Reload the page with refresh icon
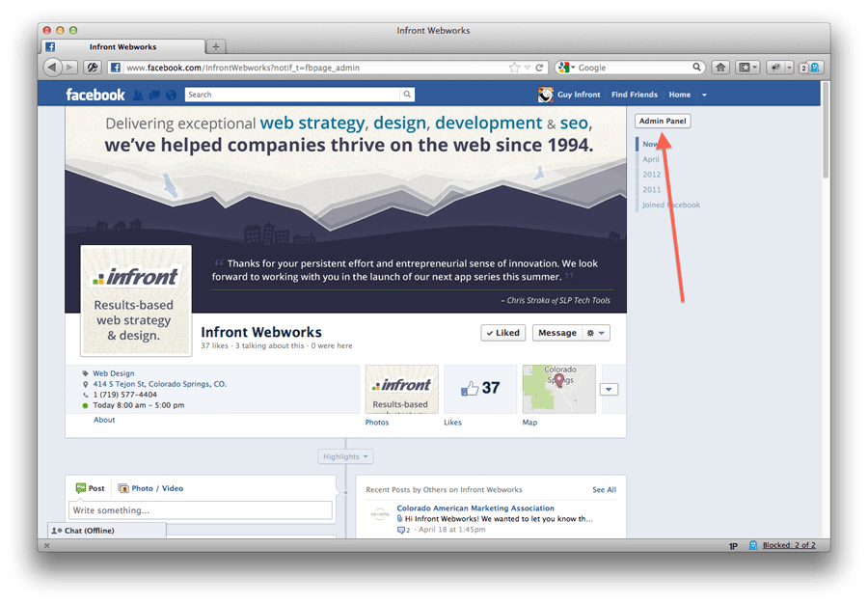 click(x=539, y=68)
